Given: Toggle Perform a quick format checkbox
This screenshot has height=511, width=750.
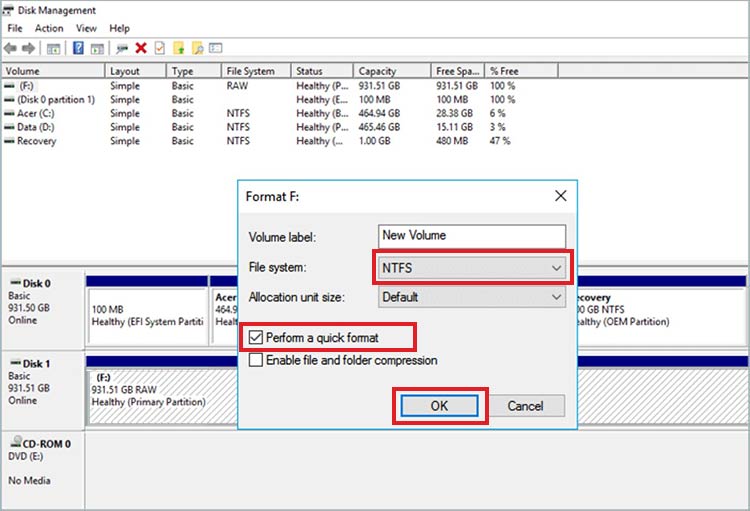Looking at the screenshot, I should tap(256, 337).
